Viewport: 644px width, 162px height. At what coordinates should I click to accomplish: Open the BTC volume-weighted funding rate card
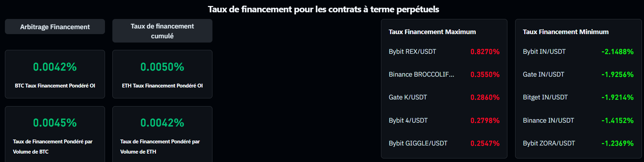click(x=55, y=134)
